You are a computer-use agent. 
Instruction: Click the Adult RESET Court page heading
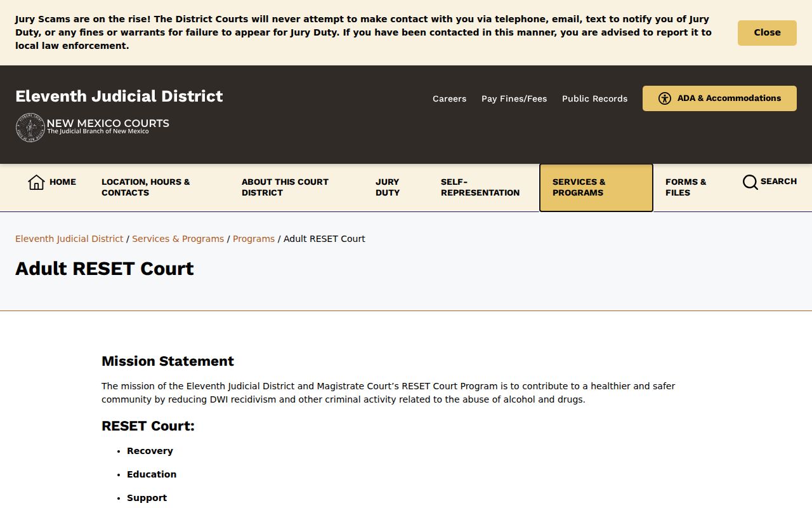click(x=105, y=269)
